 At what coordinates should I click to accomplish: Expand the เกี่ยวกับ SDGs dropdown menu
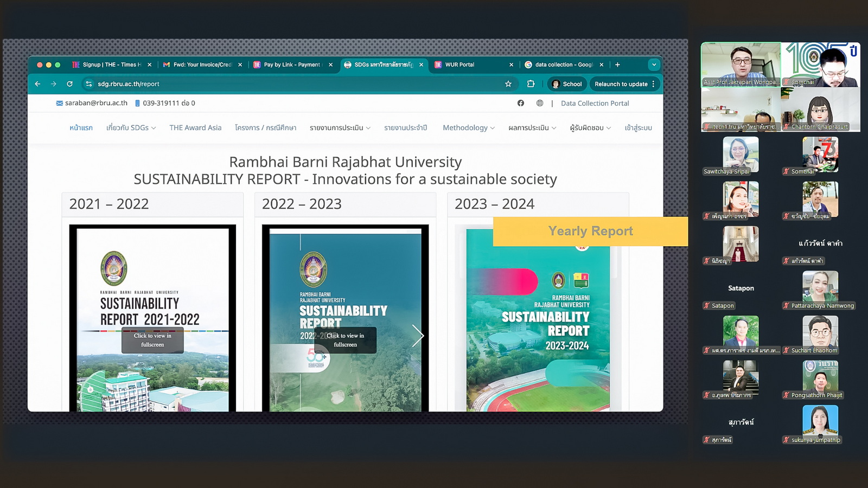click(131, 128)
